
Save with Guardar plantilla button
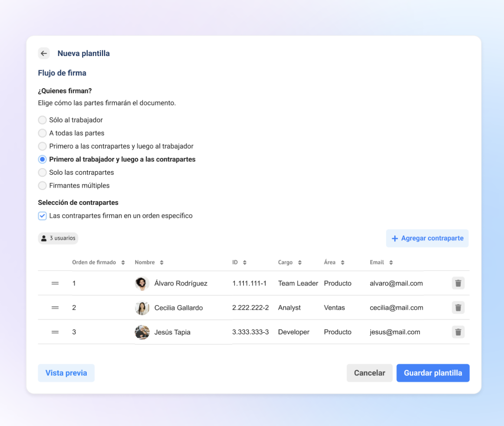coord(433,373)
